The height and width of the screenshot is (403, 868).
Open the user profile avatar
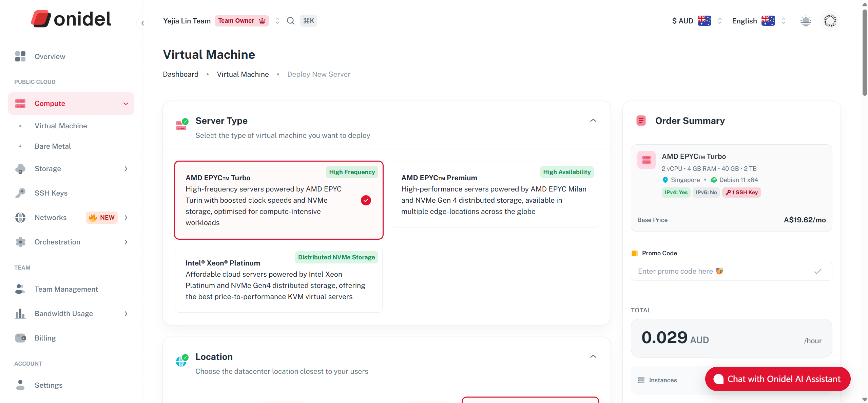[x=830, y=21]
